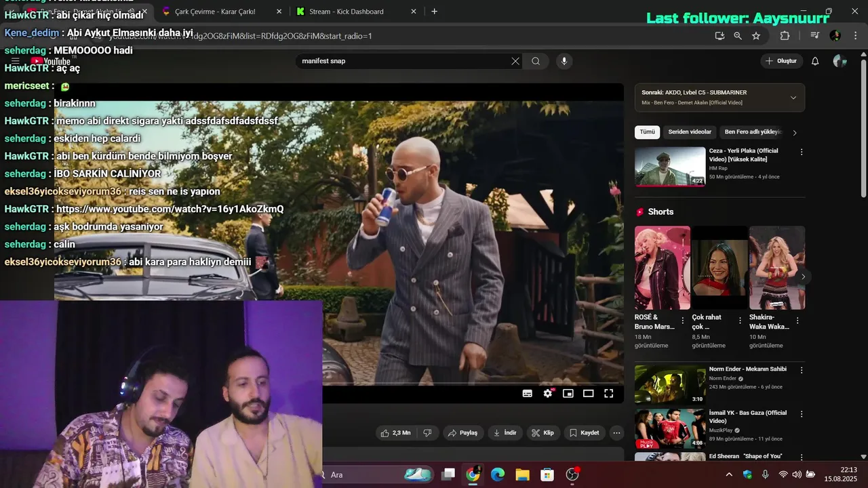868x488 pixels.
Task: Show next Shorts with arrow button
Action: click(x=804, y=277)
